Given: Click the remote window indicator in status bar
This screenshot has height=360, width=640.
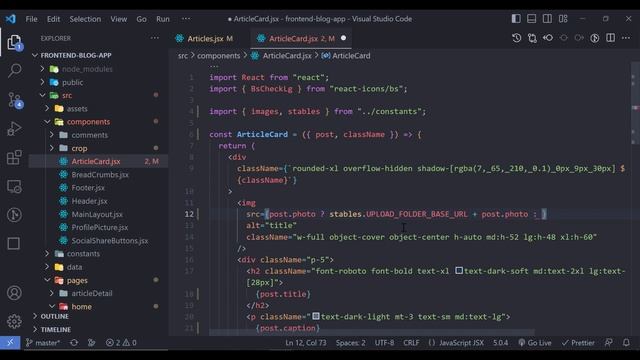Looking at the screenshot, I should [10, 342].
